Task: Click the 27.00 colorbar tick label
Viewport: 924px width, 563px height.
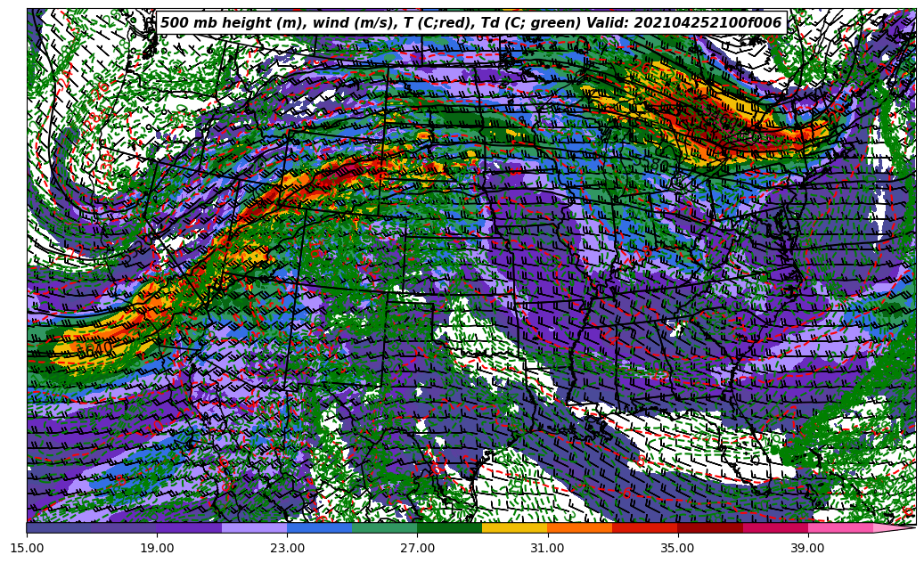Action: click(x=417, y=548)
